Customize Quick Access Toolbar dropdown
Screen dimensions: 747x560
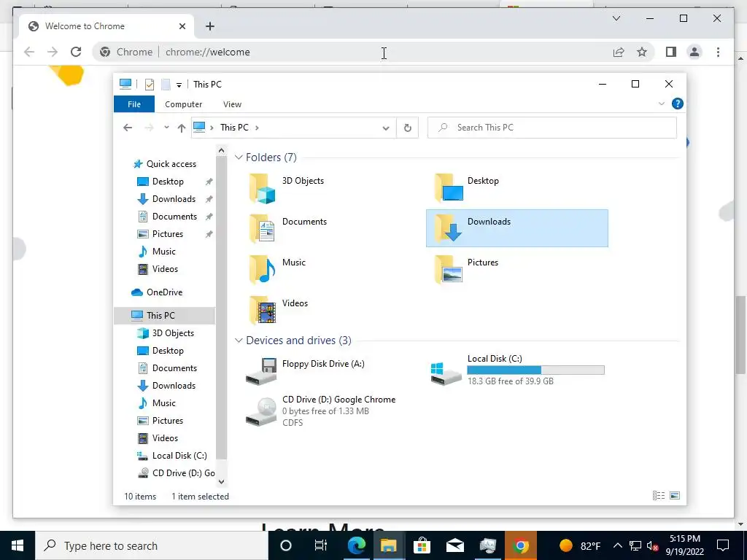click(179, 85)
